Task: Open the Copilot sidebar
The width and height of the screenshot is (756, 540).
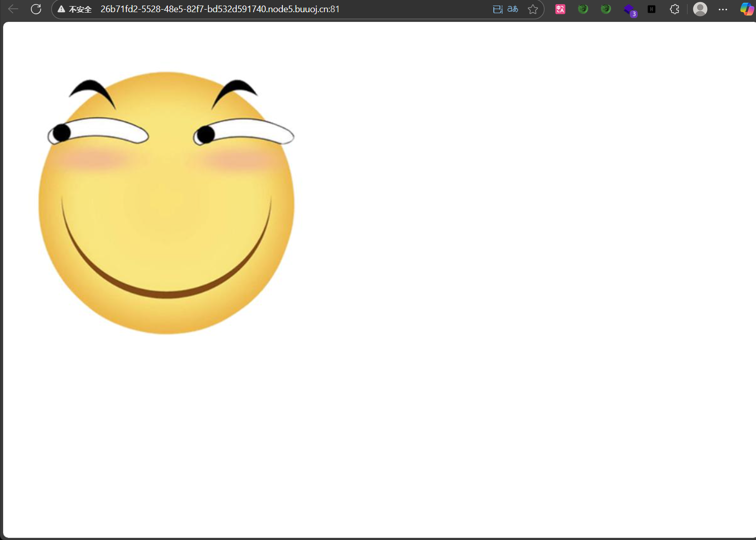Action: [x=747, y=9]
